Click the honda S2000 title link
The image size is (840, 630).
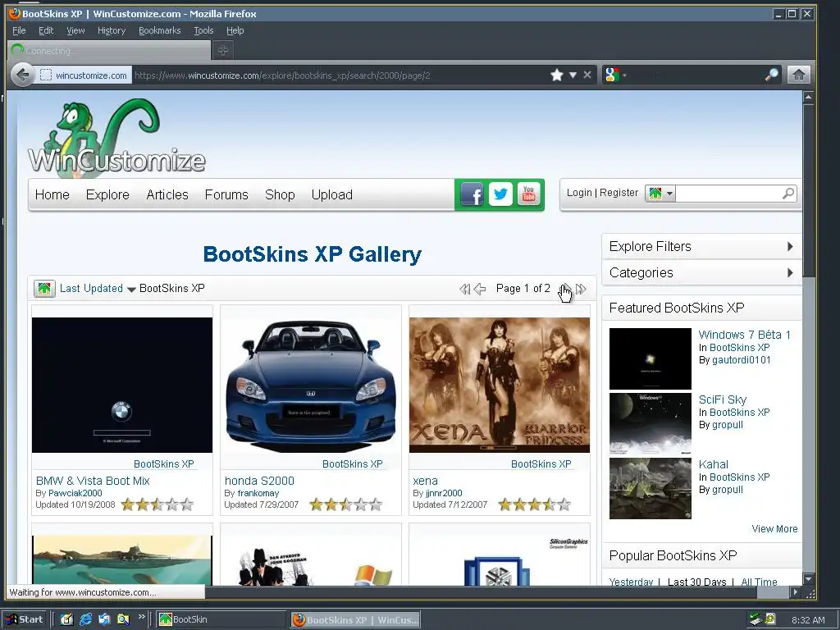259,481
